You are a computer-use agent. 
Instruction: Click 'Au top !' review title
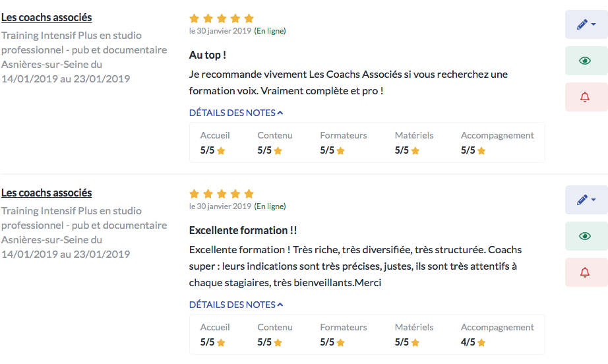[x=208, y=55]
